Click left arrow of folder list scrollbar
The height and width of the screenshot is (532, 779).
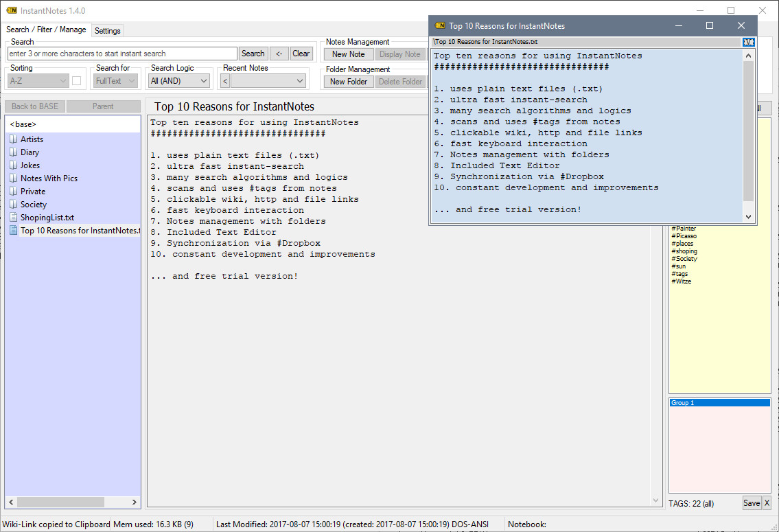point(12,502)
